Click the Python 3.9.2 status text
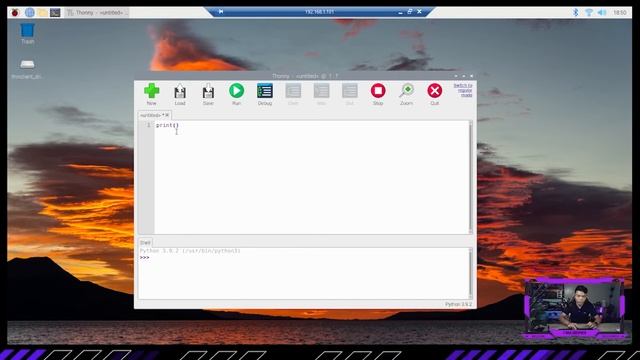640x360 pixels. (458, 304)
